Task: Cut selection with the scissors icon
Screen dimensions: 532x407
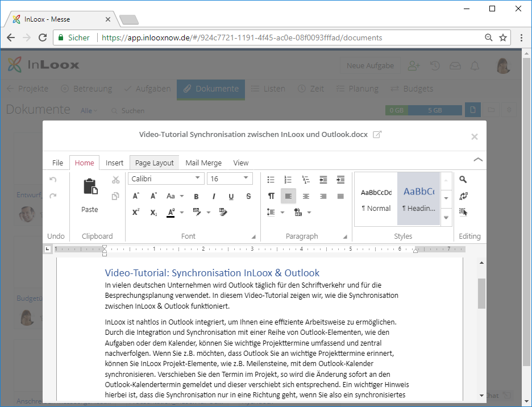Action: pyautogui.click(x=116, y=180)
